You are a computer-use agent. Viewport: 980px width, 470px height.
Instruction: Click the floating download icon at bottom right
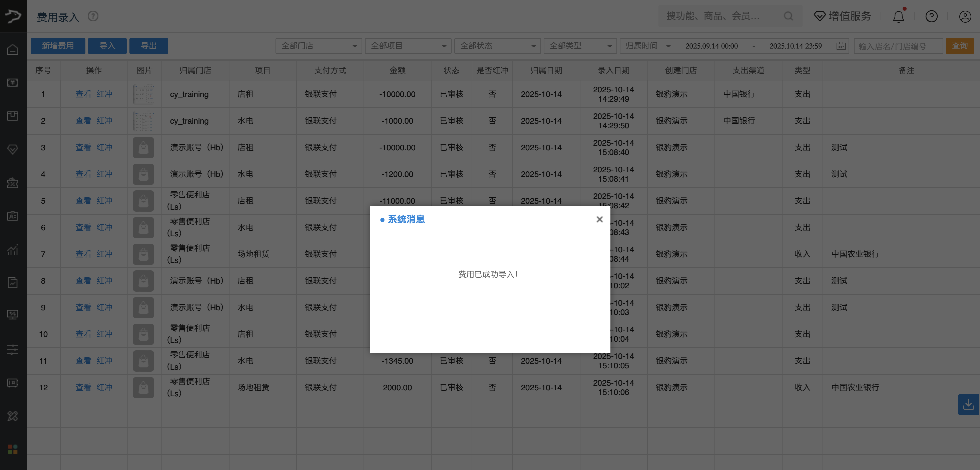[968, 405]
